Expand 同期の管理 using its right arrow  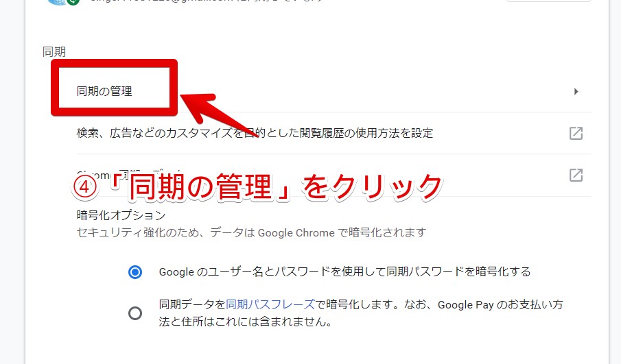click(576, 91)
